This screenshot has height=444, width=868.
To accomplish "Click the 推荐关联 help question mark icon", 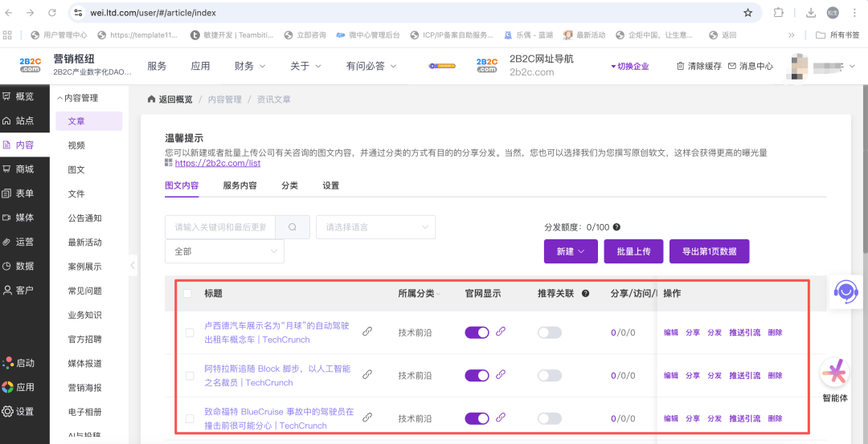I will pos(586,294).
